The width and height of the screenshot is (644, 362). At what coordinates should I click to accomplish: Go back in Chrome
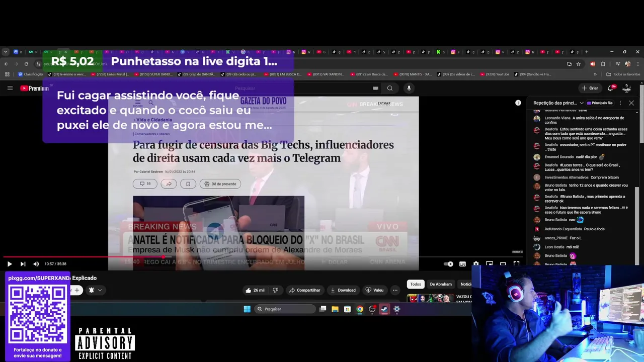pyautogui.click(x=6, y=64)
